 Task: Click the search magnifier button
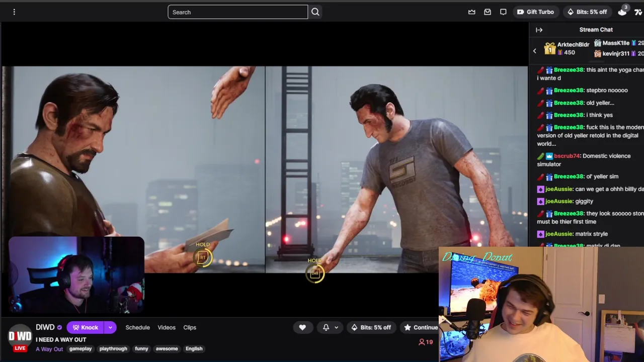point(315,12)
